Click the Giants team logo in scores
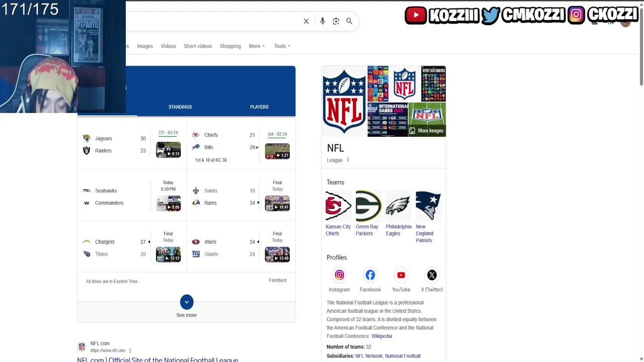The height and width of the screenshot is (362, 644). [x=196, y=254]
